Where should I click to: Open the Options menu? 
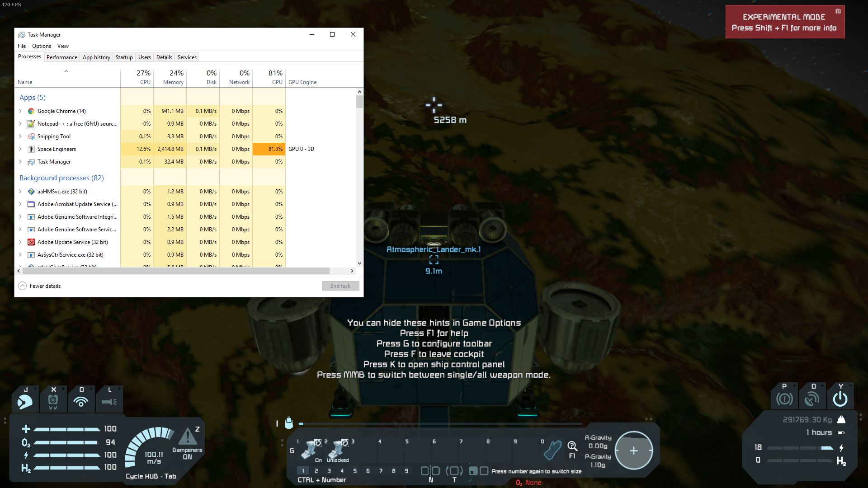42,46
